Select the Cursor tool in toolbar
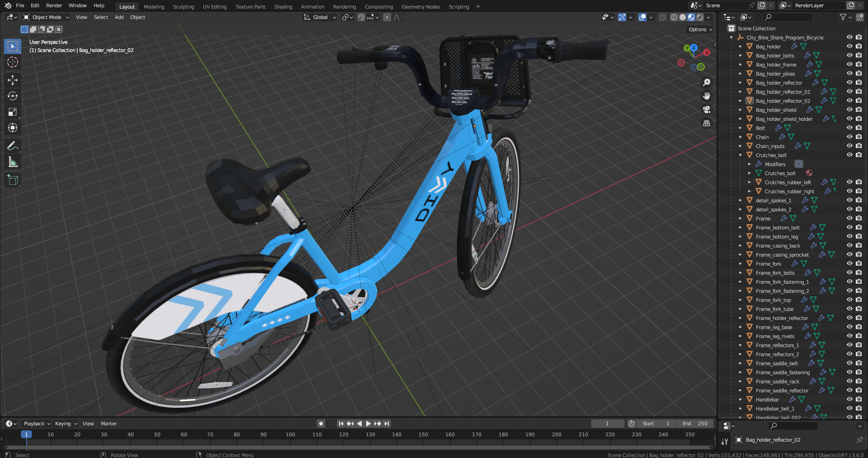Image resolution: width=868 pixels, height=458 pixels. [x=13, y=62]
